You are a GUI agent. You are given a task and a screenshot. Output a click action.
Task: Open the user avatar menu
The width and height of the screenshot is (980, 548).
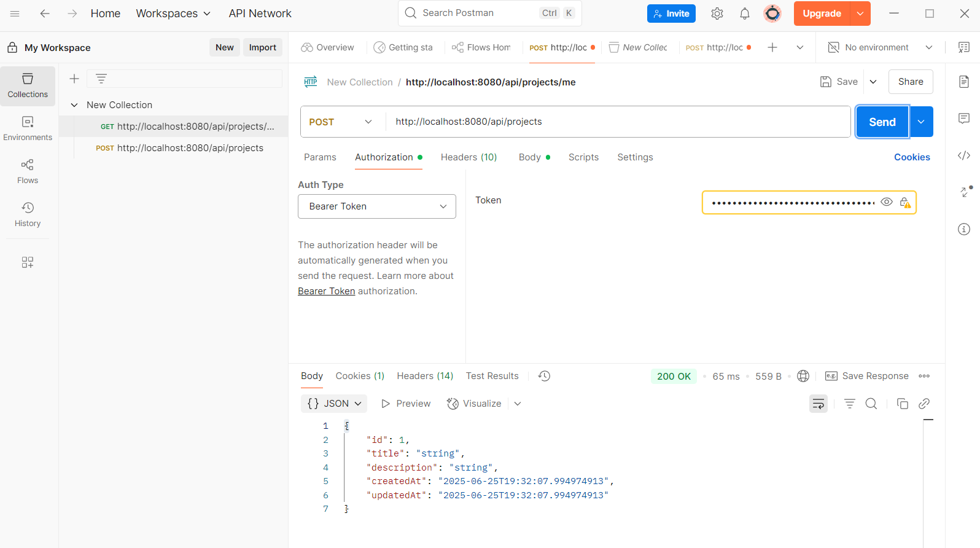pos(772,14)
